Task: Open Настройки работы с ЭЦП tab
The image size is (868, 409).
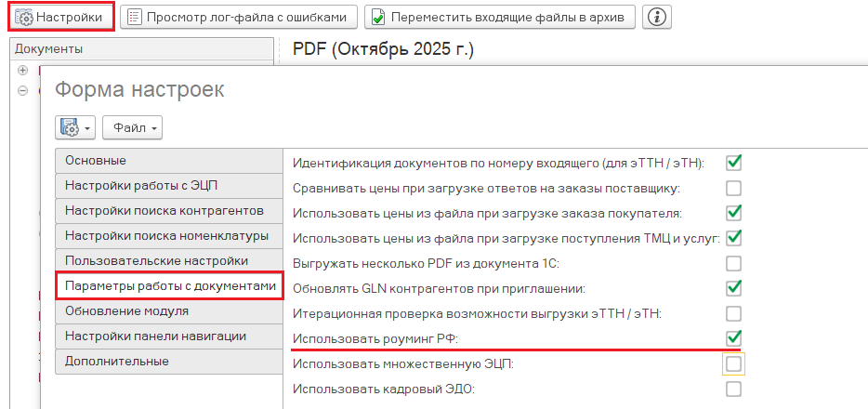Action: tap(167, 185)
